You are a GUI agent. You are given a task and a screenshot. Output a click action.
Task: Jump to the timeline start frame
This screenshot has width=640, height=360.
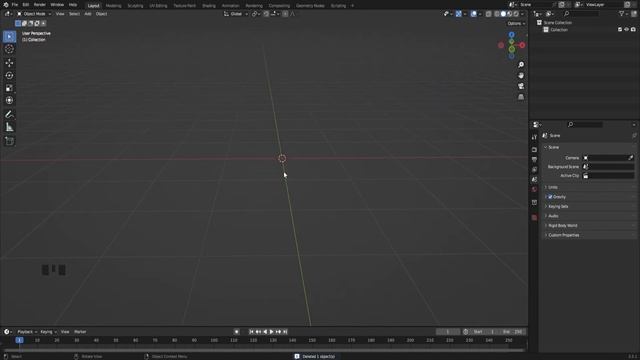pos(251,332)
